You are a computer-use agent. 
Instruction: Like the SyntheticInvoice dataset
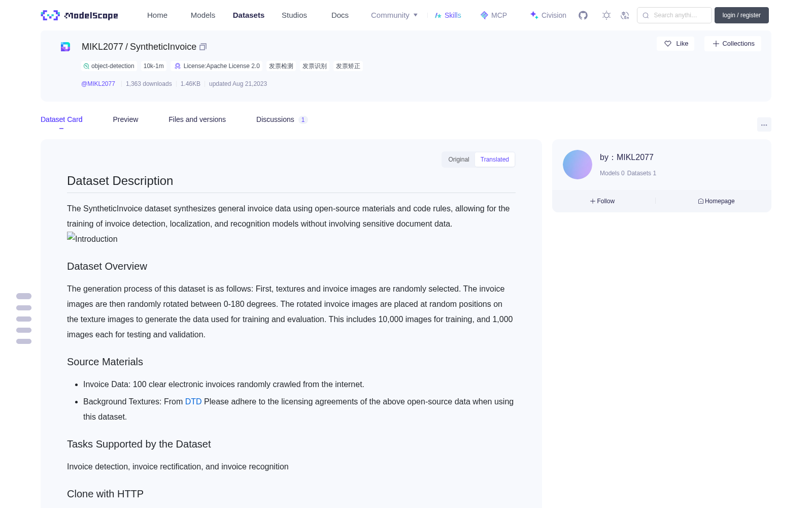coord(676,44)
